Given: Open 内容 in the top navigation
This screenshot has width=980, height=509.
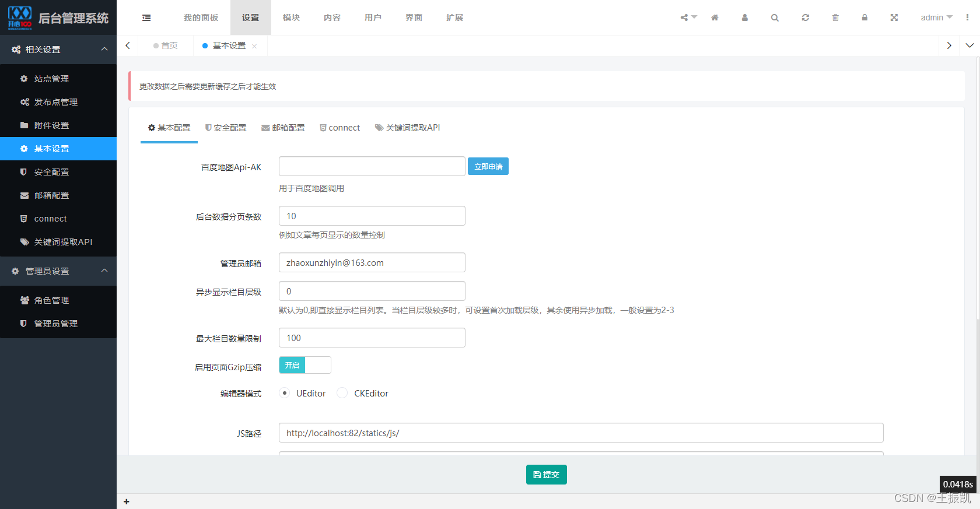Looking at the screenshot, I should [332, 17].
